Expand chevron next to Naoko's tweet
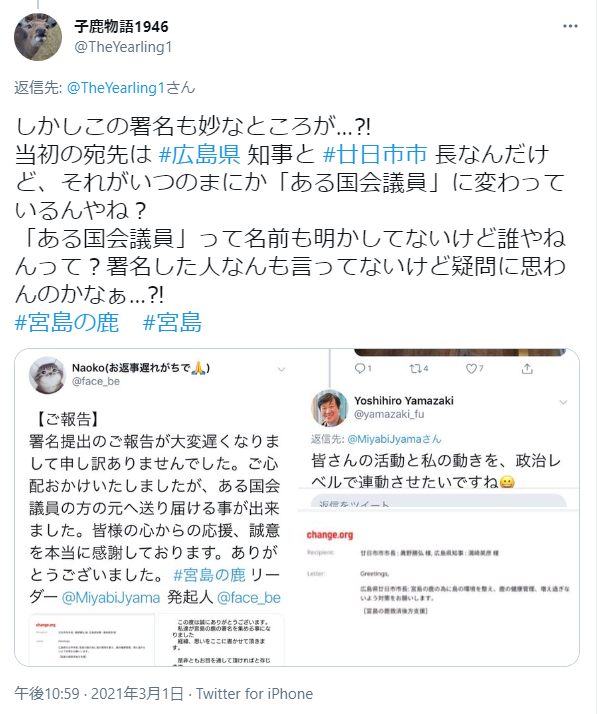Image resolution: width=598 pixels, height=714 pixels. click(281, 369)
